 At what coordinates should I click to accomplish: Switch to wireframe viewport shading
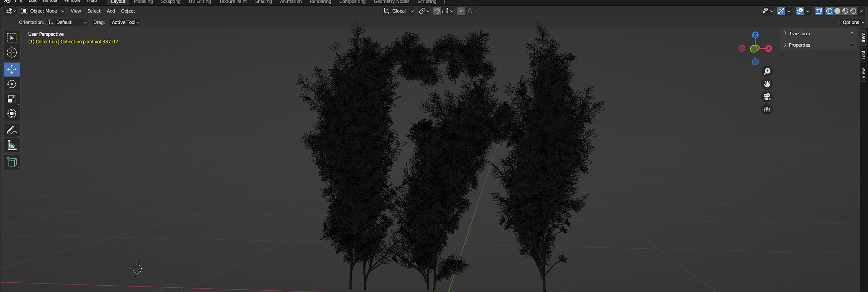tap(829, 11)
